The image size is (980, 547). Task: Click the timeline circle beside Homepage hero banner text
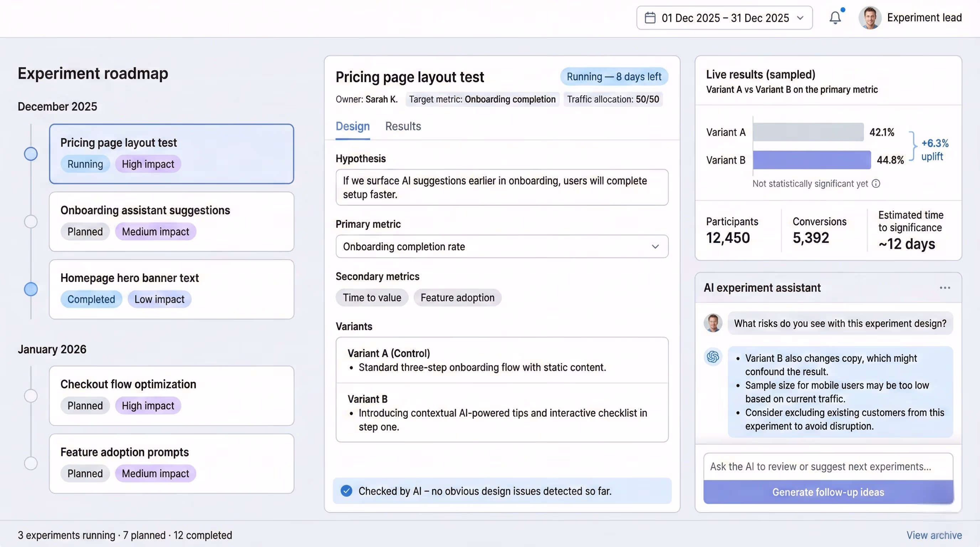point(31,289)
